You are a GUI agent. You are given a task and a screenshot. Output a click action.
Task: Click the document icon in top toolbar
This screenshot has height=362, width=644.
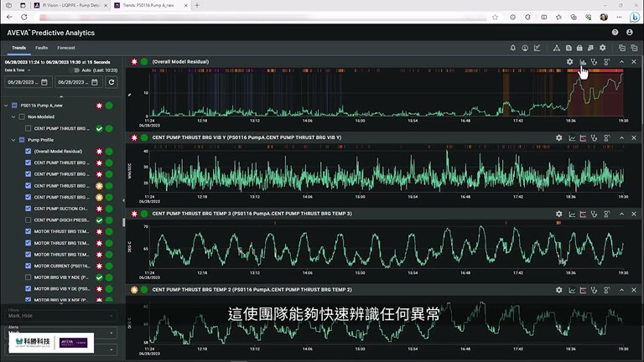[569, 48]
